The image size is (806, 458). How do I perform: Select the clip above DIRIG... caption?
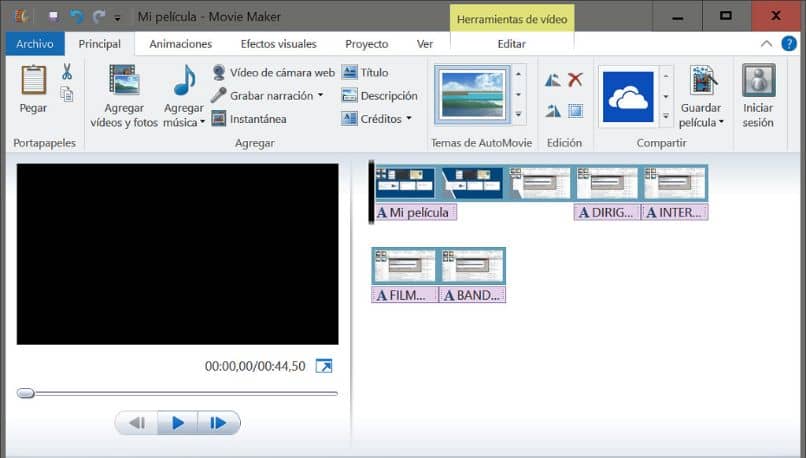(x=607, y=183)
